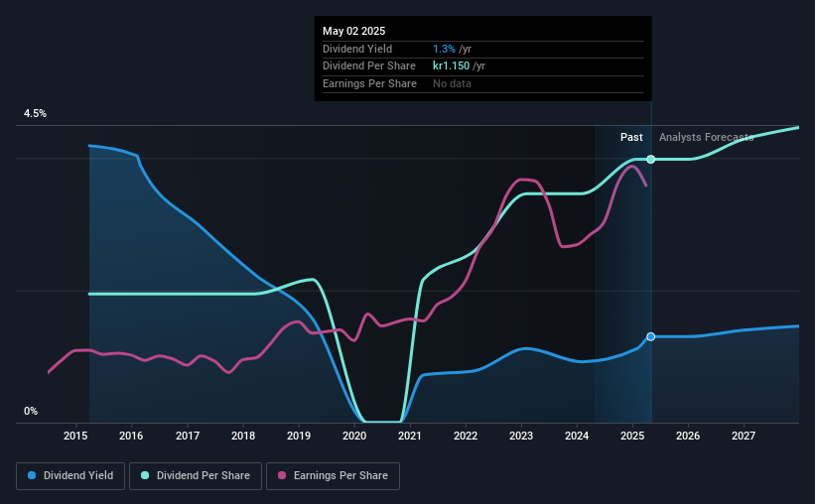This screenshot has height=504, width=815.
Task: Click the 4.5% y-axis label
Action: 35,113
